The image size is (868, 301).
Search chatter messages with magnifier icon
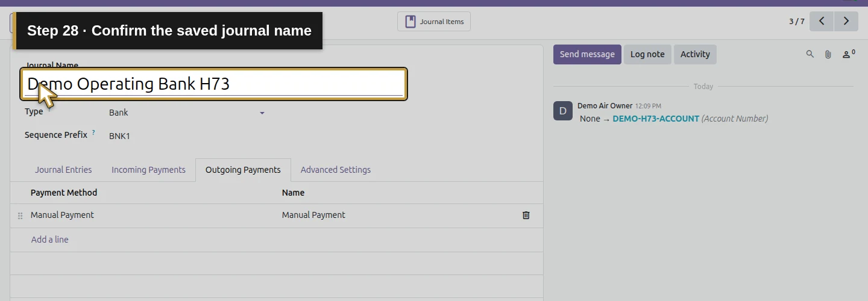click(x=810, y=54)
